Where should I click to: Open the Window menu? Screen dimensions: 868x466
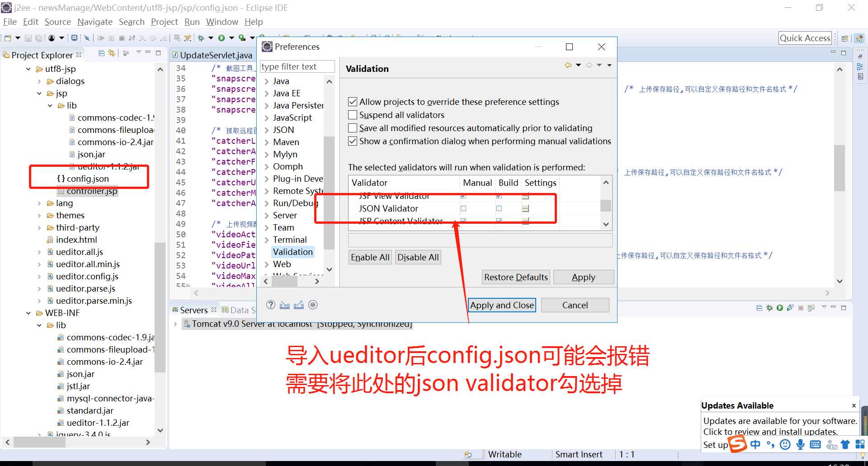pos(222,22)
